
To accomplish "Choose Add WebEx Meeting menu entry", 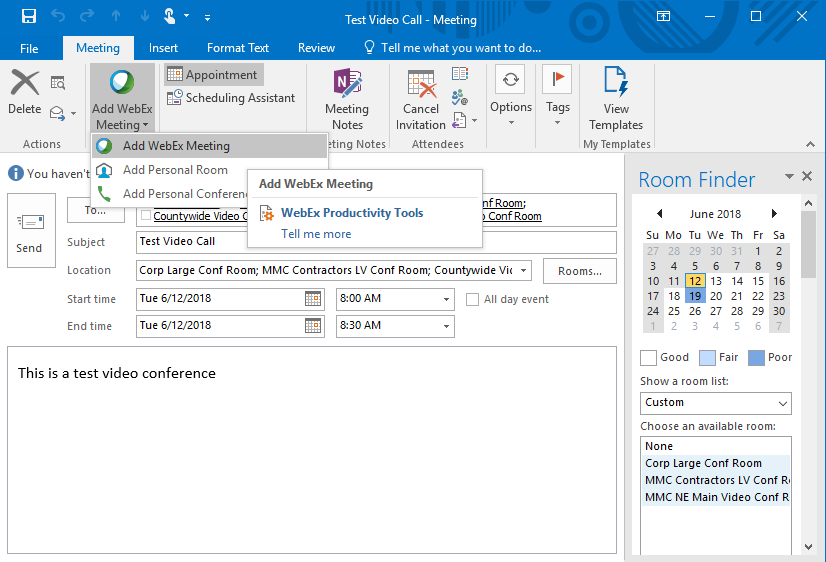I will pos(210,146).
